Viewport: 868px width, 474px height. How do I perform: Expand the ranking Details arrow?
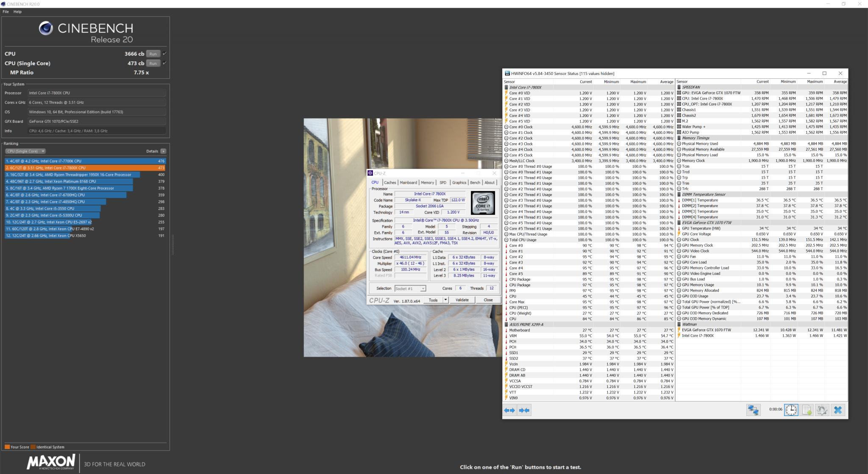click(x=163, y=151)
